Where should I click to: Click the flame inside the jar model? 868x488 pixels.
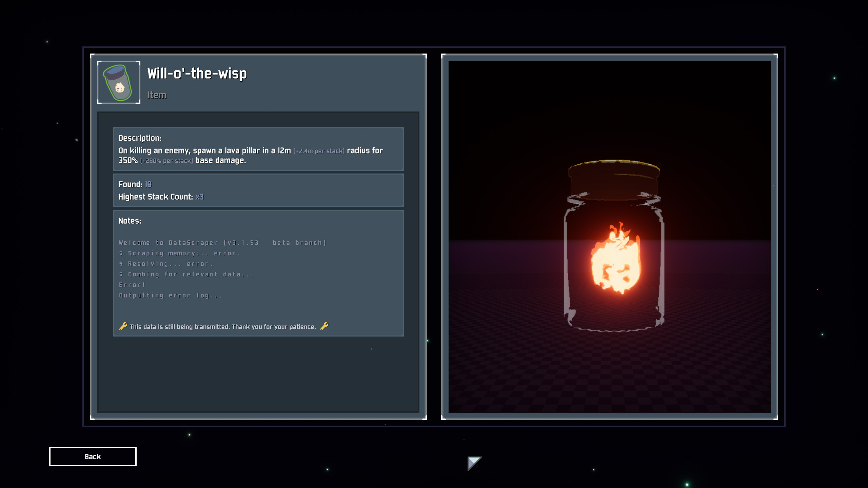615,259
